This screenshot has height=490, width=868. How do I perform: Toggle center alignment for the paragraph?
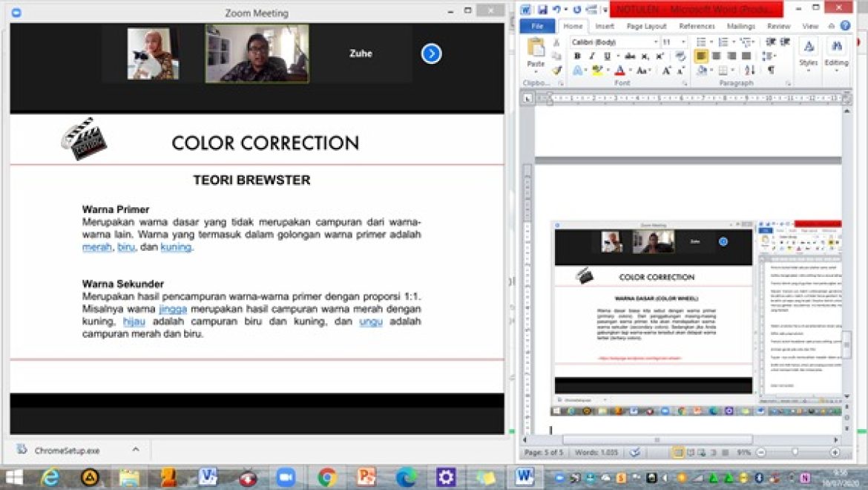[x=714, y=55]
